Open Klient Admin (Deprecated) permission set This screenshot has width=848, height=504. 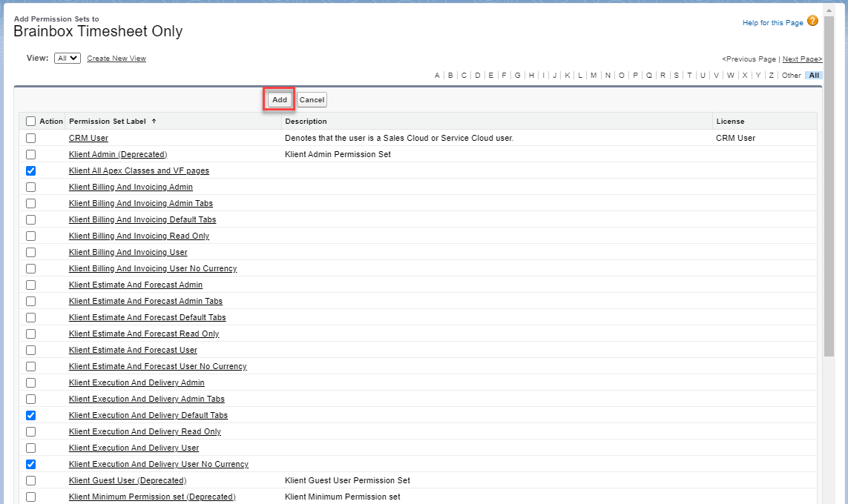(x=117, y=154)
